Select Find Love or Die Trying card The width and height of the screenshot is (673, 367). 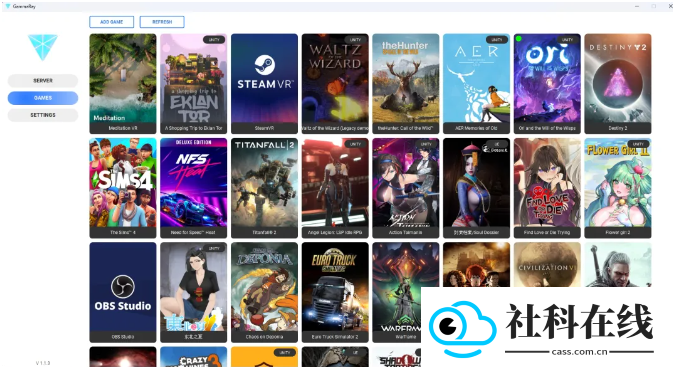point(547,188)
